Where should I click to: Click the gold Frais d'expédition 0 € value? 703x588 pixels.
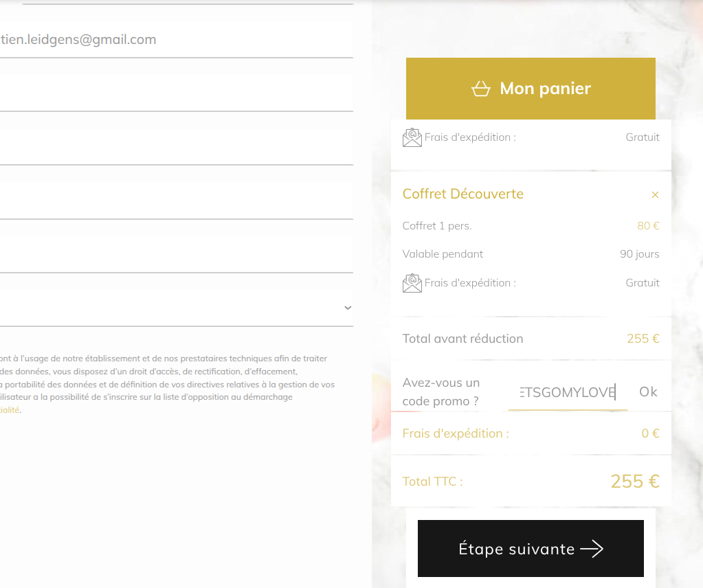(x=650, y=433)
